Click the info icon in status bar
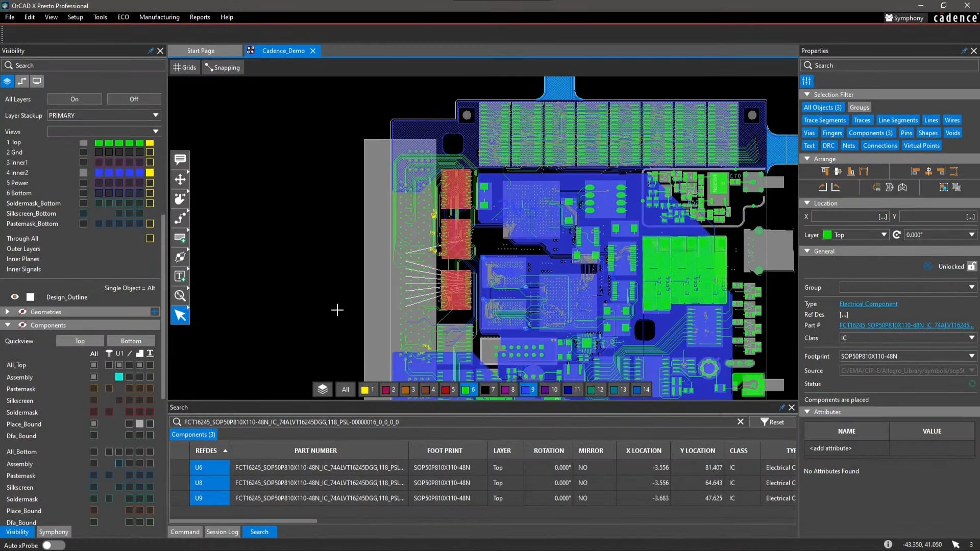Image resolution: width=980 pixels, height=551 pixels. (888, 544)
